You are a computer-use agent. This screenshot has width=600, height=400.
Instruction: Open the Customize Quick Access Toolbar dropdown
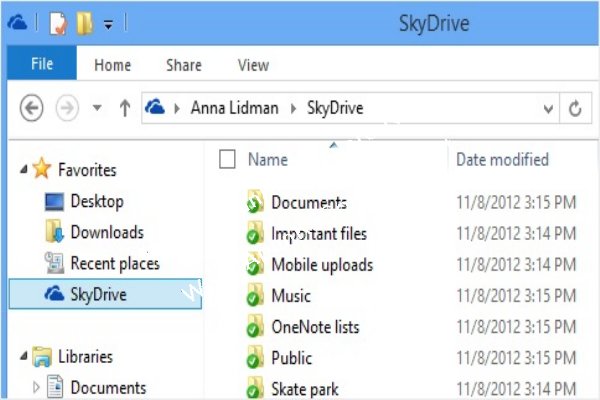coord(109,25)
